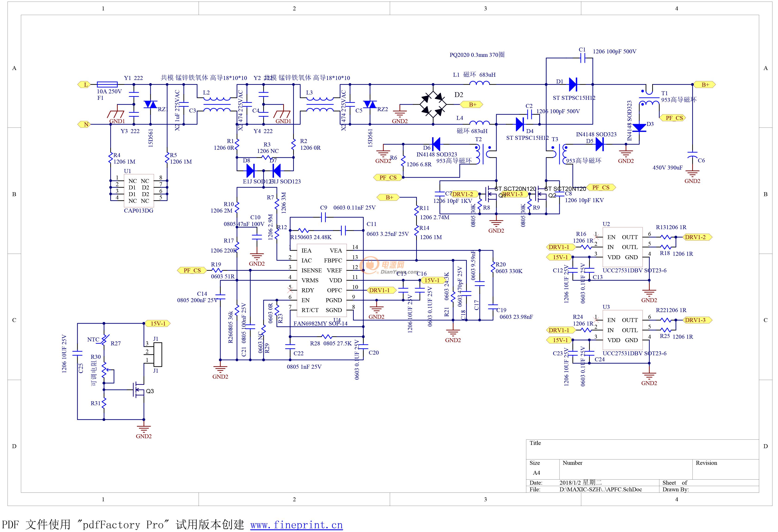Select the Q2 MOSFET symbol

click(541, 194)
